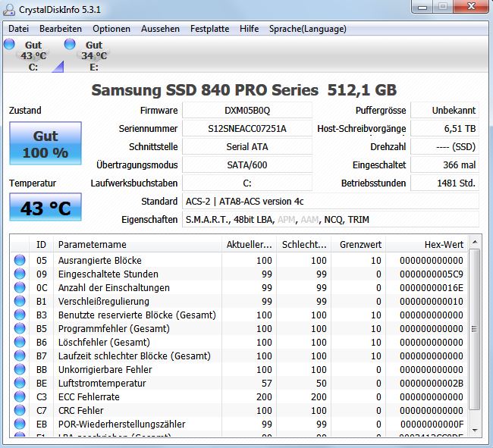Click the Parametername column header
This screenshot has width=493, height=448.
click(x=138, y=244)
